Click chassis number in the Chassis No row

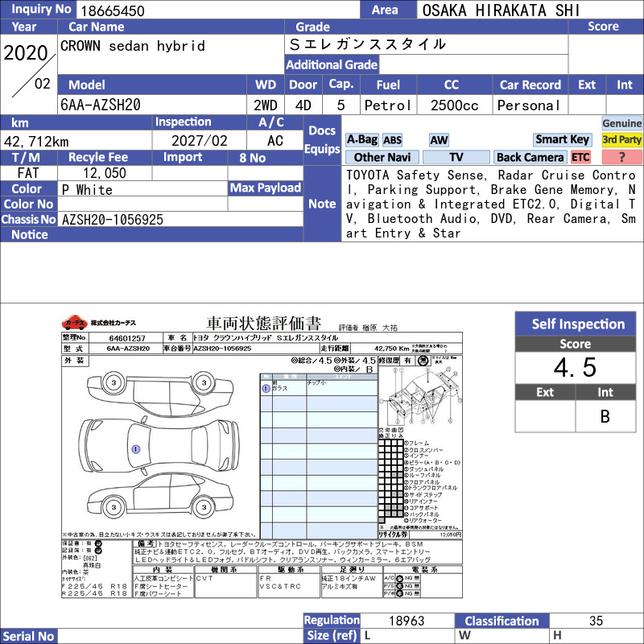coord(113,220)
